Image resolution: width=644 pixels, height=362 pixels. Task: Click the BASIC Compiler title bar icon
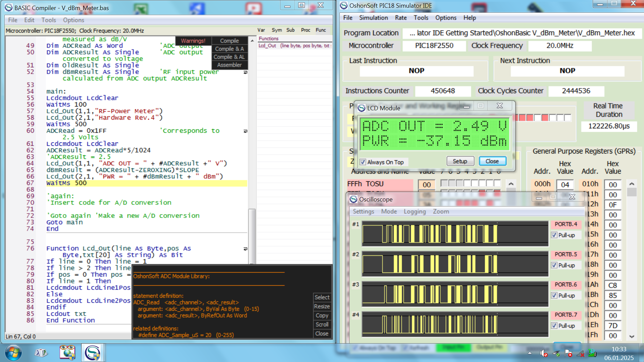click(9, 7)
